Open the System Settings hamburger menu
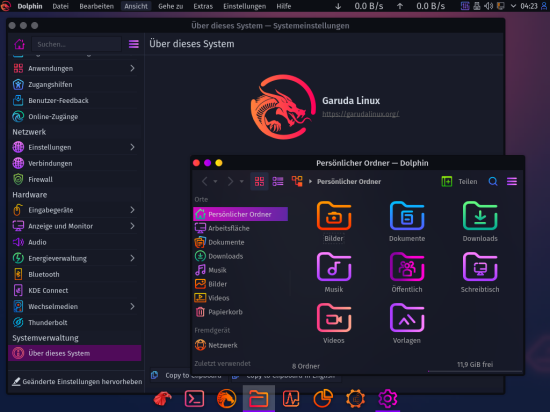Screen dimensions: 550x412 coord(134,44)
